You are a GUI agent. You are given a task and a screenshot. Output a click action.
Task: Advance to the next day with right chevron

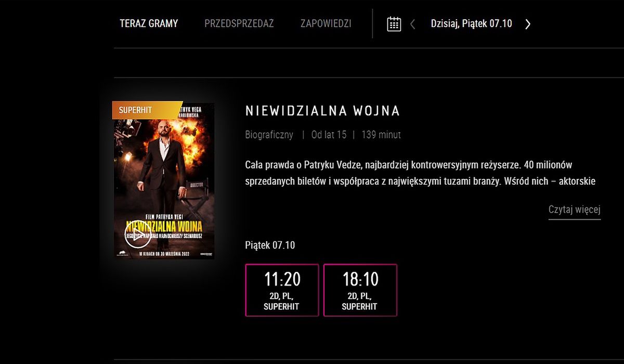click(528, 24)
